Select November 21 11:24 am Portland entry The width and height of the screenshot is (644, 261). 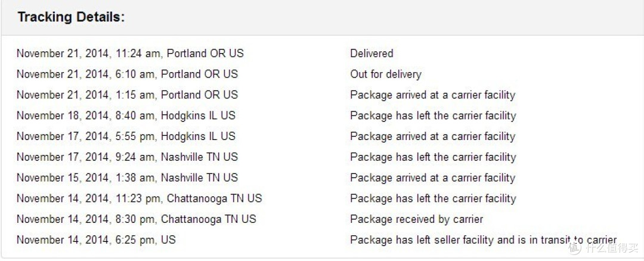[130, 54]
